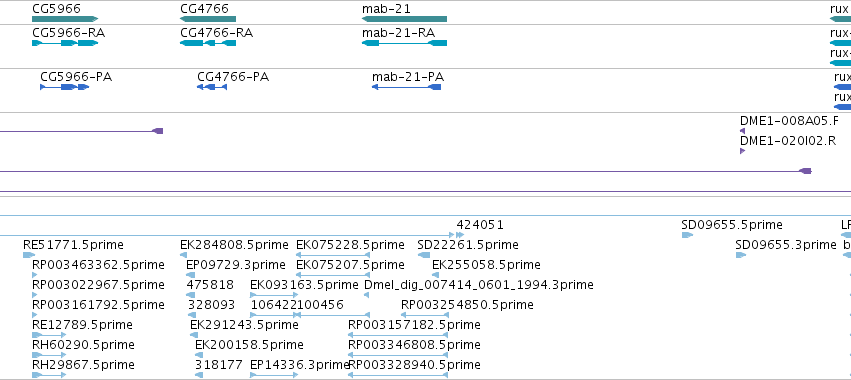Select the EK075228.5prime EST feature
The width and height of the screenshot is (851, 380).
click(333, 255)
